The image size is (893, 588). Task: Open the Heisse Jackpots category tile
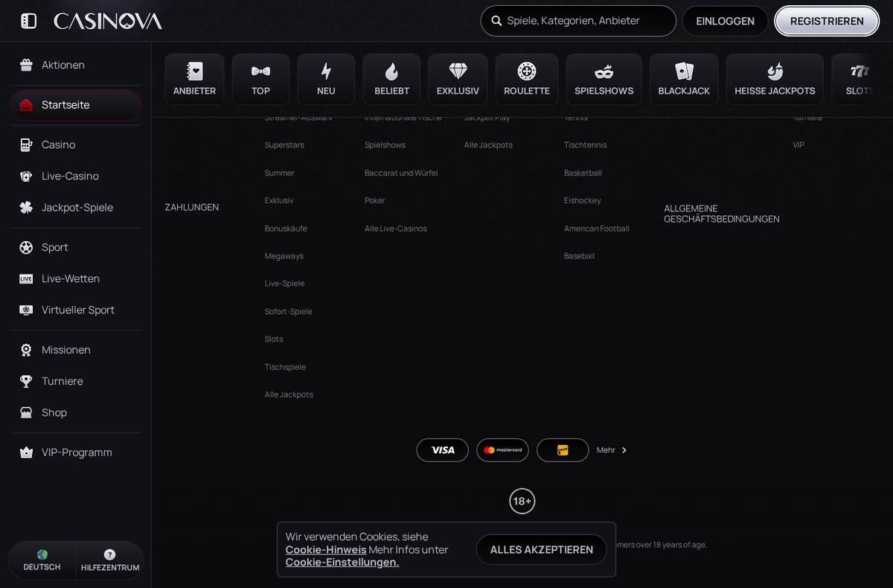(x=775, y=79)
